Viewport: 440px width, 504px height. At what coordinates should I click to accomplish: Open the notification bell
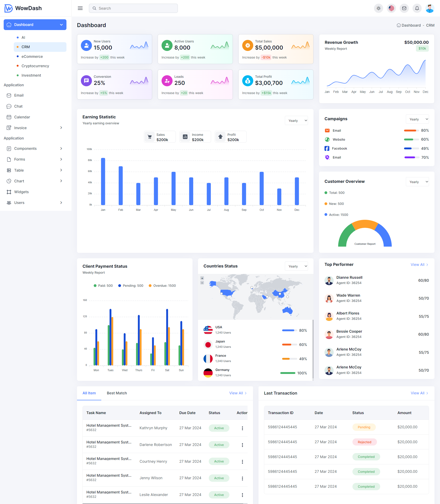[417, 8]
